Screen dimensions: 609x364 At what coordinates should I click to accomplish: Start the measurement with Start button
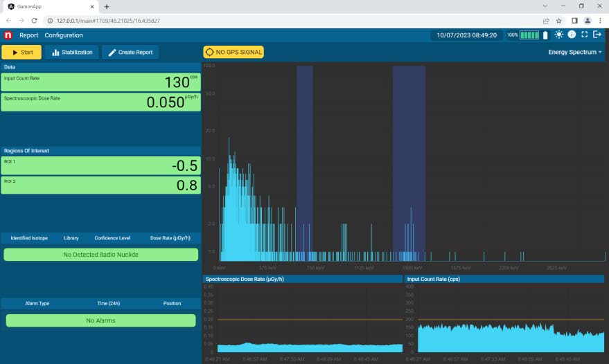(21, 52)
